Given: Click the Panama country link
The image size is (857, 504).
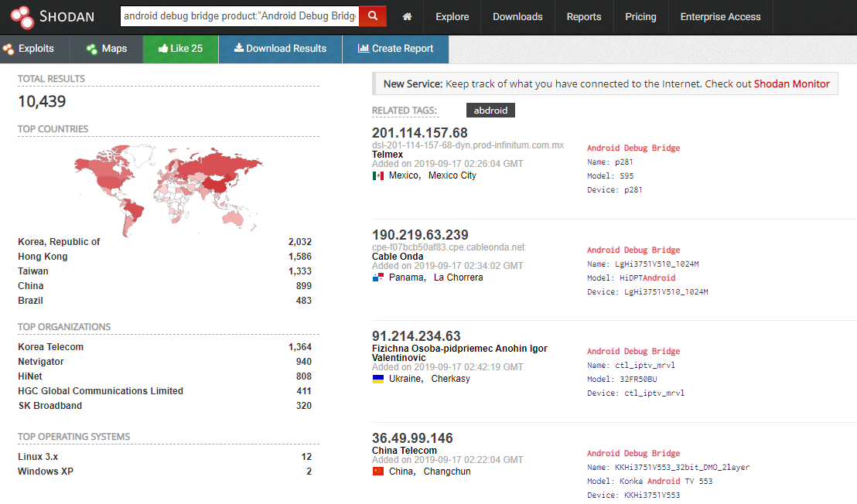Looking at the screenshot, I should (x=407, y=278).
